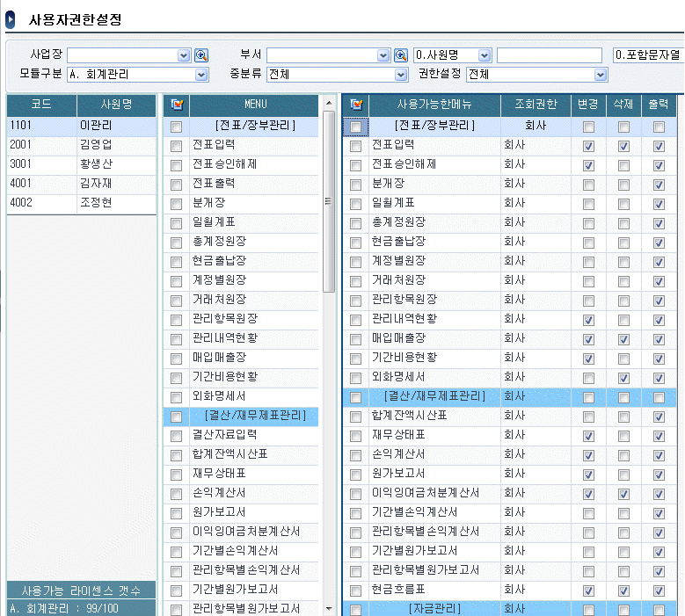This screenshot has height=616, width=685.
Task: Check the 결산자료입력 box in MENU list
Action: 177,435
